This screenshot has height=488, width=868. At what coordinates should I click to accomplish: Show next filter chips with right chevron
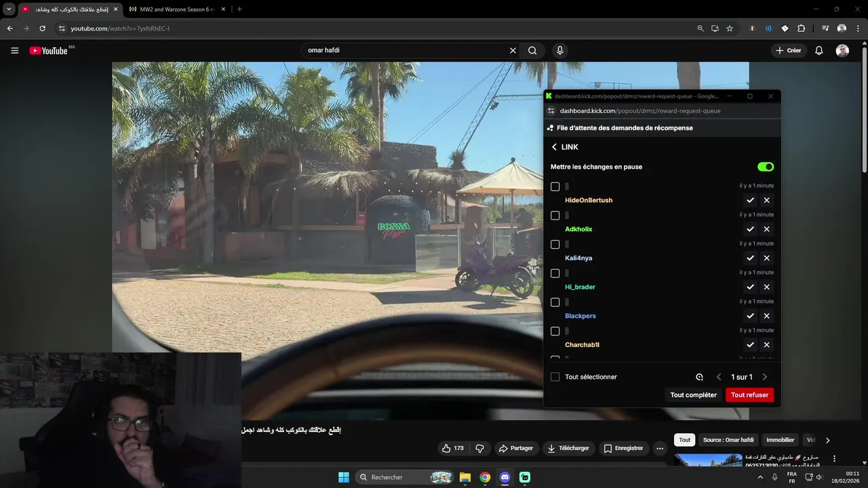(x=827, y=440)
